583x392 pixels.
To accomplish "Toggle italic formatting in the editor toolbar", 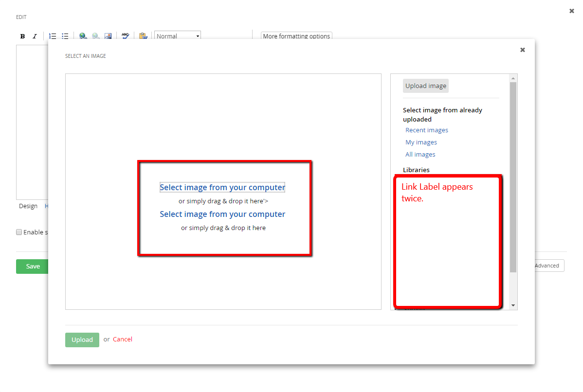I will click(x=35, y=36).
